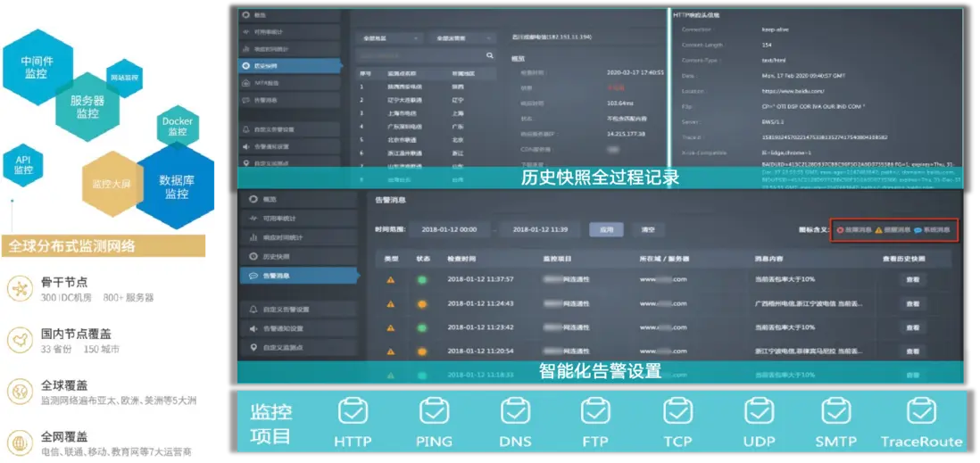Open 告警通知设置 in the bottom panel sidebar
This screenshot has height=463, width=980.
point(298,328)
